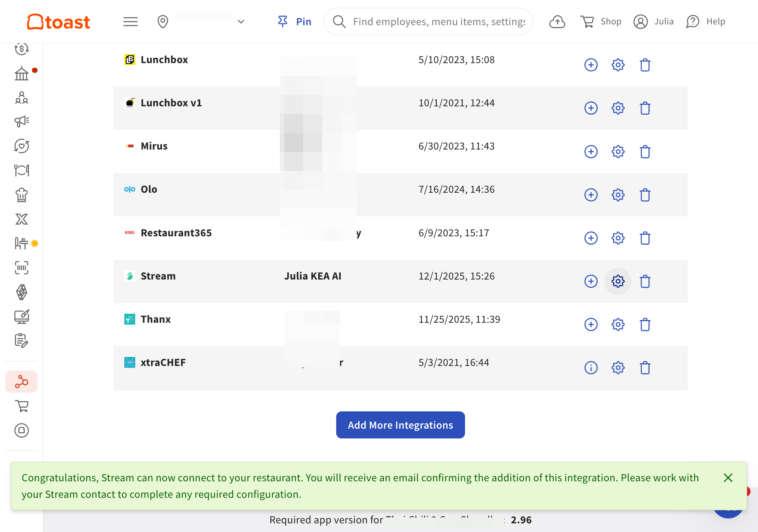The width and height of the screenshot is (758, 532).
Task: Open sidebar dining plate and fork icon
Action: pyautogui.click(x=22, y=170)
